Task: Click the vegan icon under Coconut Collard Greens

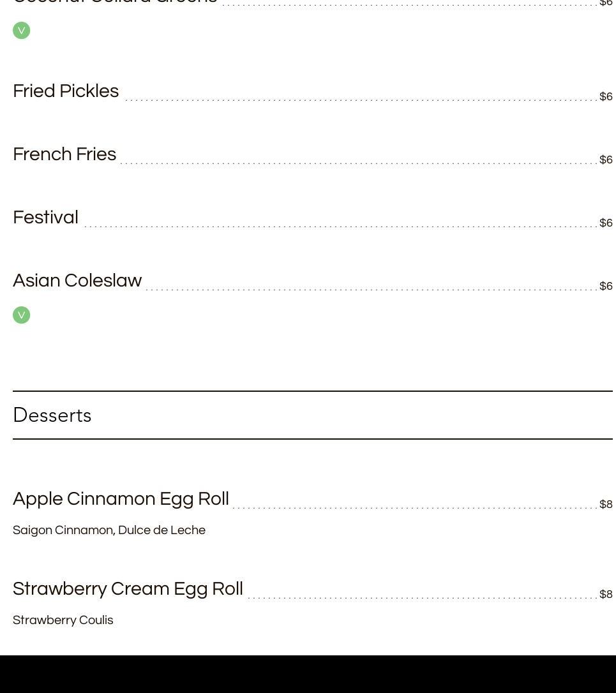Action: click(x=22, y=31)
